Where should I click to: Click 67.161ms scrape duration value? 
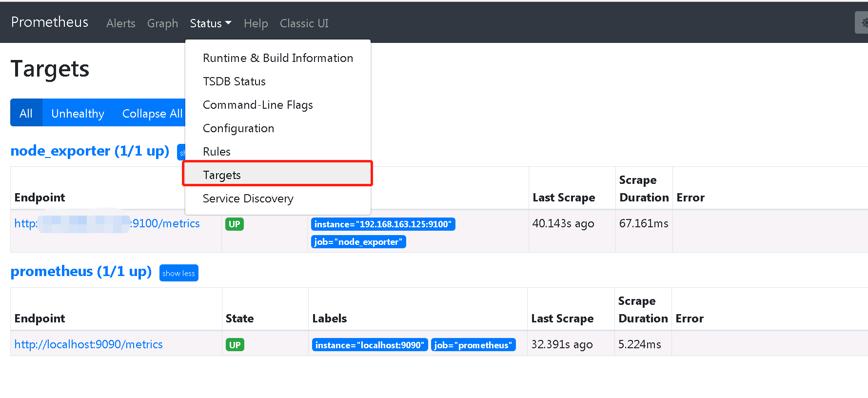pyautogui.click(x=644, y=223)
